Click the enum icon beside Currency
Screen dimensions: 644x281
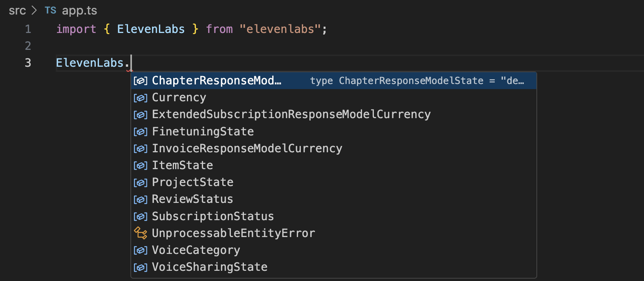tap(141, 98)
